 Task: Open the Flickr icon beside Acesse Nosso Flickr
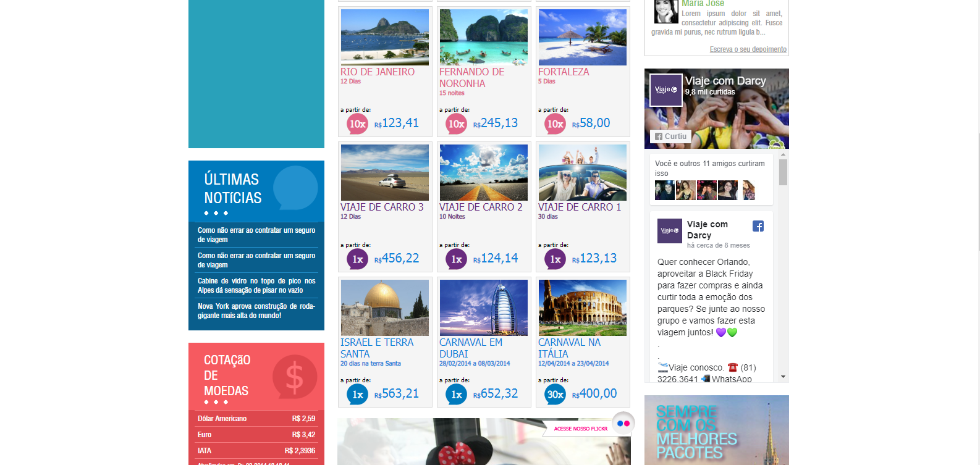(623, 424)
